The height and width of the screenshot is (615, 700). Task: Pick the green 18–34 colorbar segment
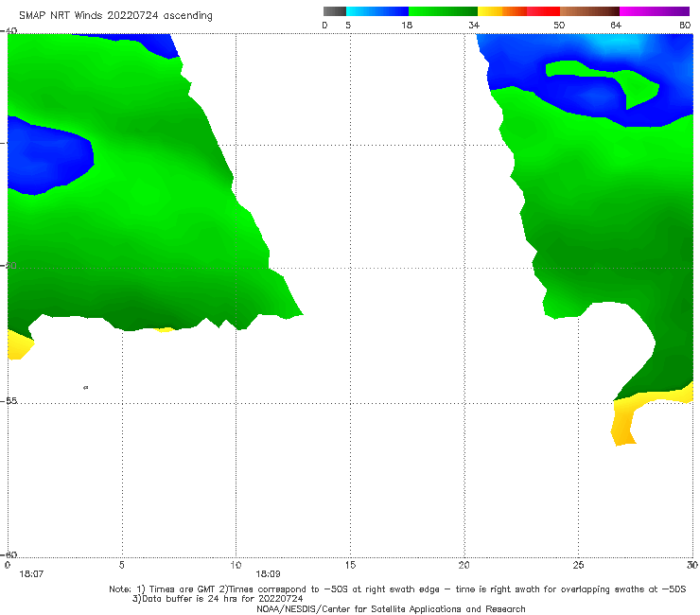(443, 11)
